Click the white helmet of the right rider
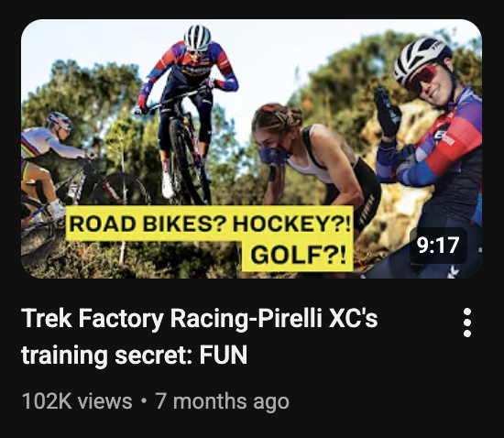The width and height of the screenshot is (504, 438). pyautogui.click(x=420, y=58)
